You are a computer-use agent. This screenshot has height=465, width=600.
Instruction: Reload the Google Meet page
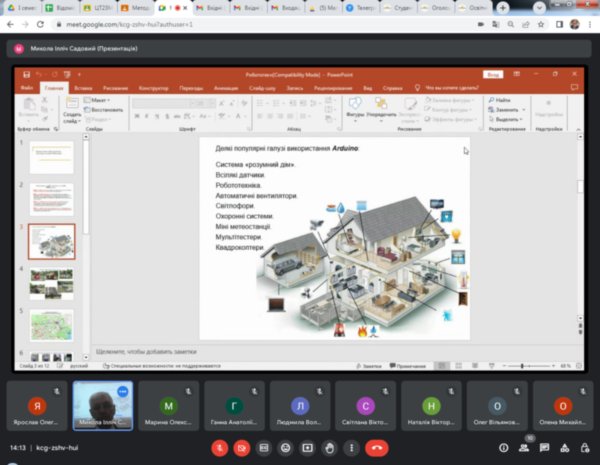[39, 23]
